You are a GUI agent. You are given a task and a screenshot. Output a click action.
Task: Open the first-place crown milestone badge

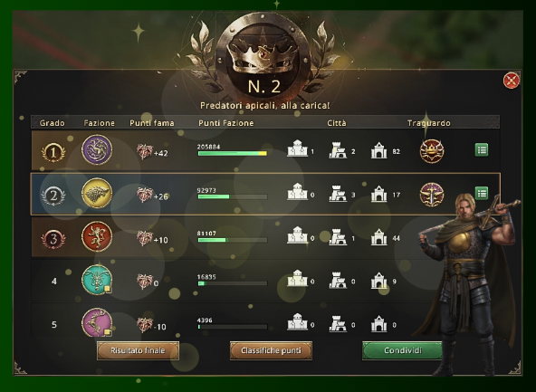pos(432,150)
